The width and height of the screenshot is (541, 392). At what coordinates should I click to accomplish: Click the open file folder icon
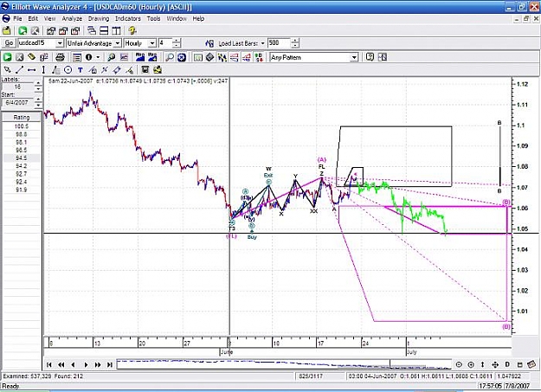[7, 30]
